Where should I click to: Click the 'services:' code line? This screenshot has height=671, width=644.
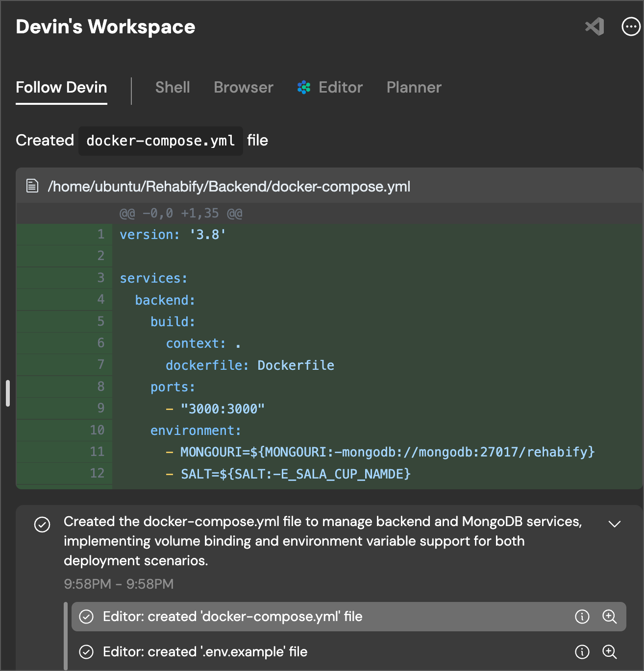[153, 278]
